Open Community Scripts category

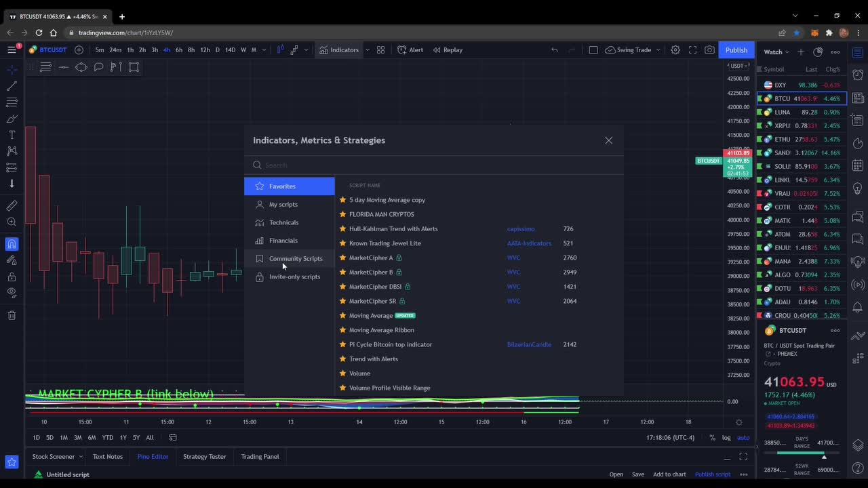coord(290,258)
